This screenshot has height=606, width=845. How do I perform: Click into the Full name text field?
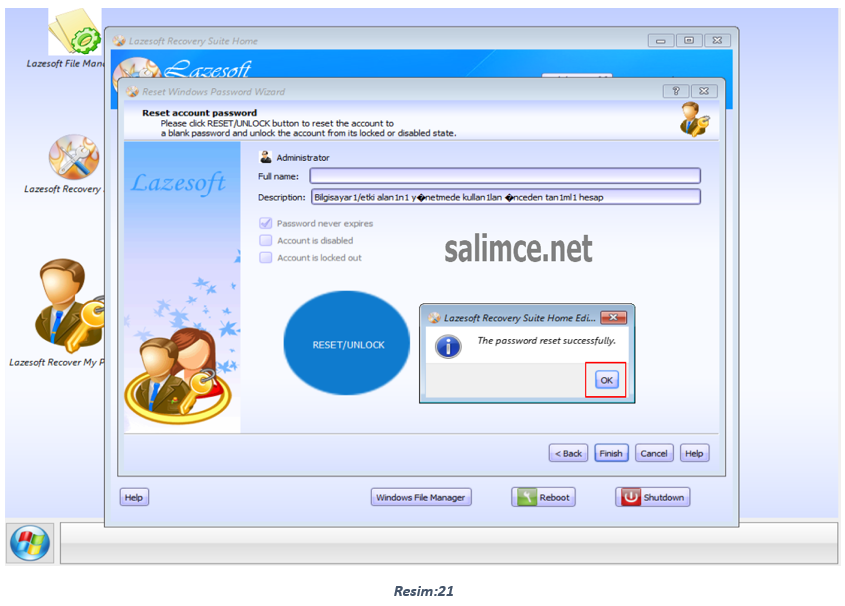505,176
